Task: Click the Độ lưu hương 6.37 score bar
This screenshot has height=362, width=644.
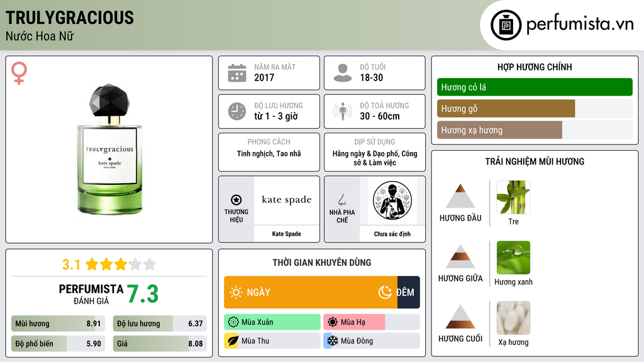Action: coord(160,324)
